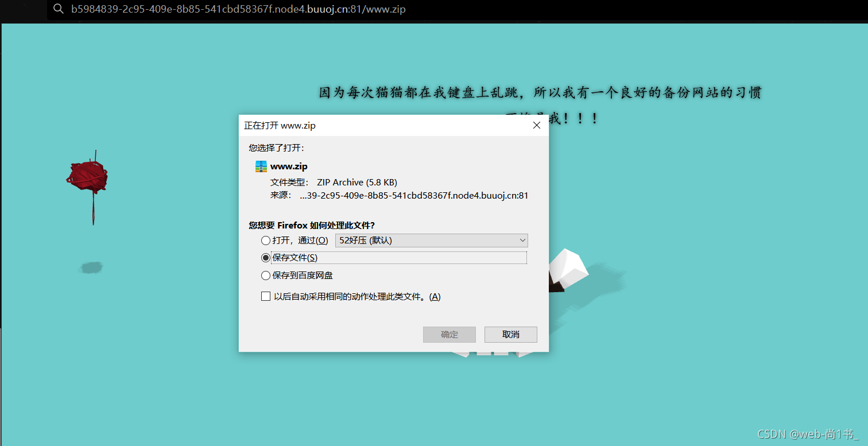Click the yarn ball's shadow on the ground
The image size is (868, 446).
coord(91,267)
